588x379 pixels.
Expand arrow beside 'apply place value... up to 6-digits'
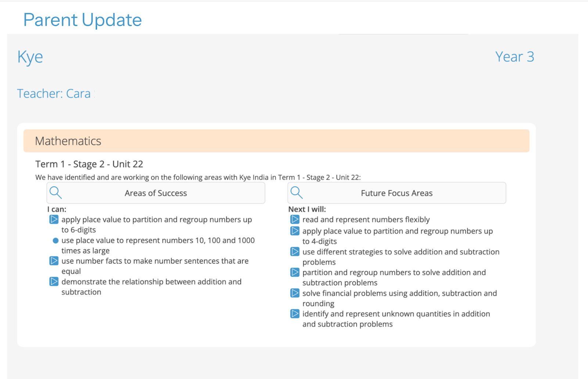point(54,219)
